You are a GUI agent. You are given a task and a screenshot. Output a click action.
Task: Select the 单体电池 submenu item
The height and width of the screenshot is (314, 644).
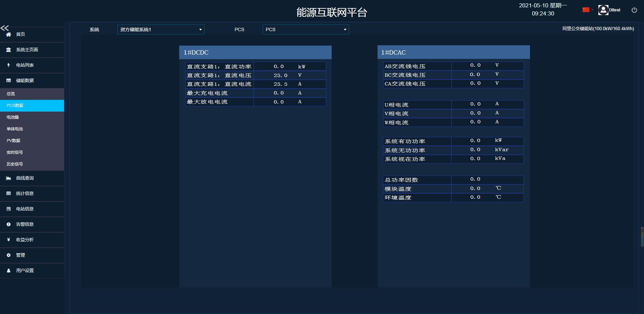(x=15, y=129)
